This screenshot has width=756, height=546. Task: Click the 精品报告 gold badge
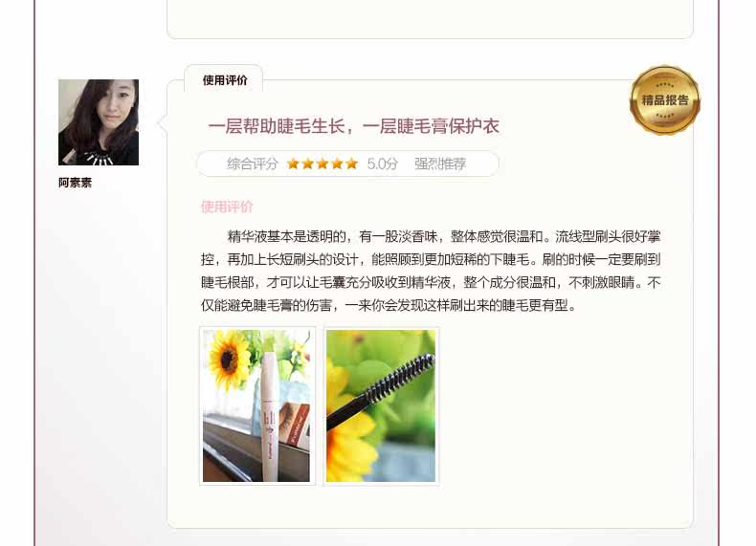[665, 100]
